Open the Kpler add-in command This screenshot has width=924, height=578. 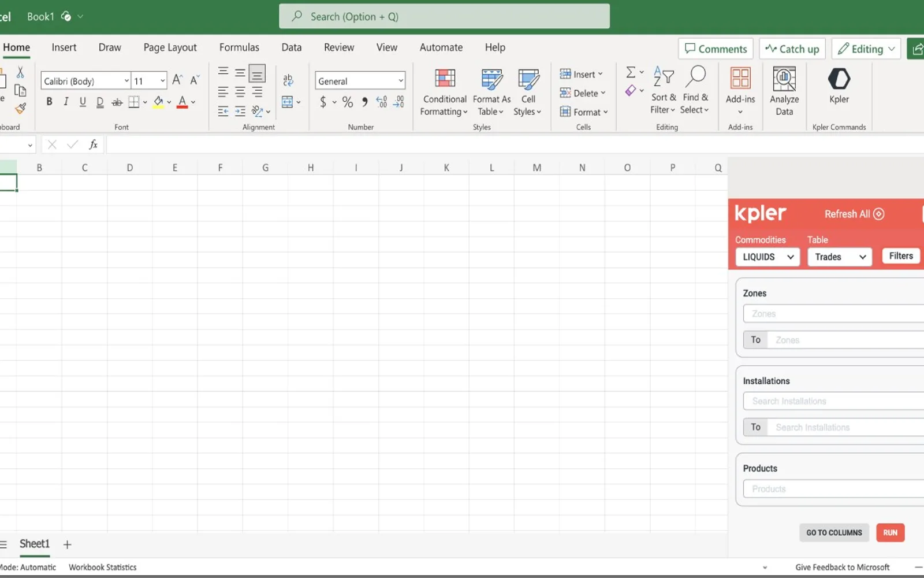[x=839, y=86]
